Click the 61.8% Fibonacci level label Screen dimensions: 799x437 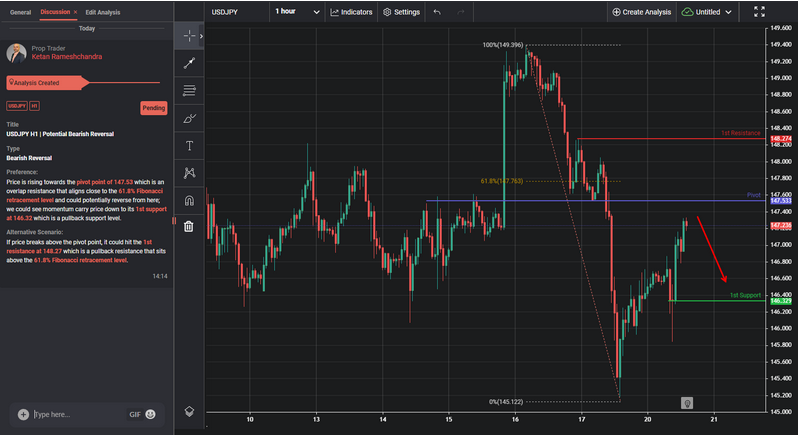point(501,181)
